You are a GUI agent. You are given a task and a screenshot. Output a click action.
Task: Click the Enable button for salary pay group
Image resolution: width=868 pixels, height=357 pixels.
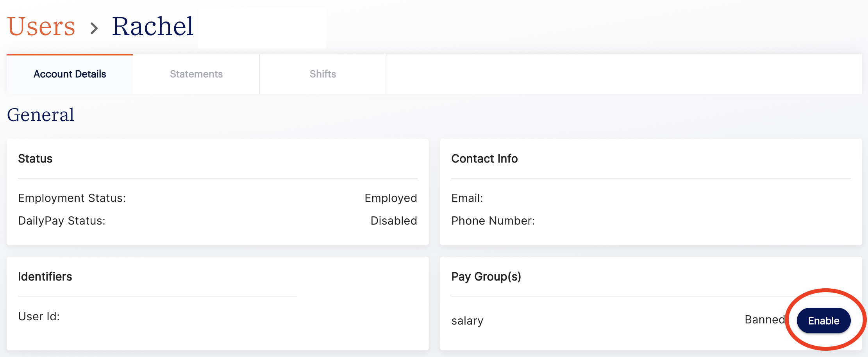click(823, 321)
